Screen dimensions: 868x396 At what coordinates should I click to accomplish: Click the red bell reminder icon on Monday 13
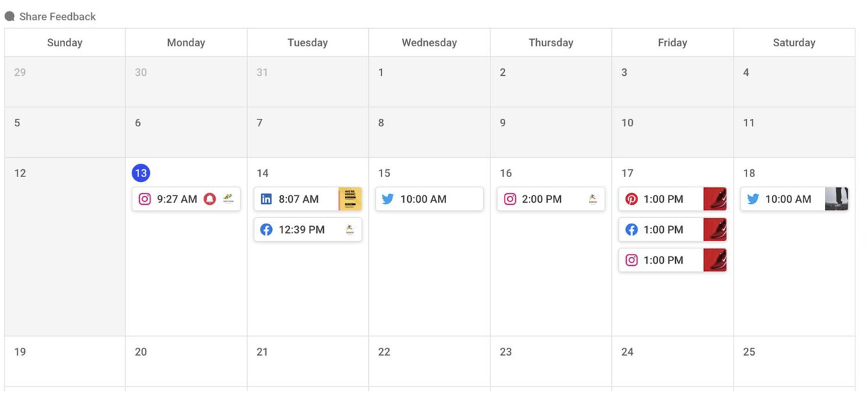(210, 199)
